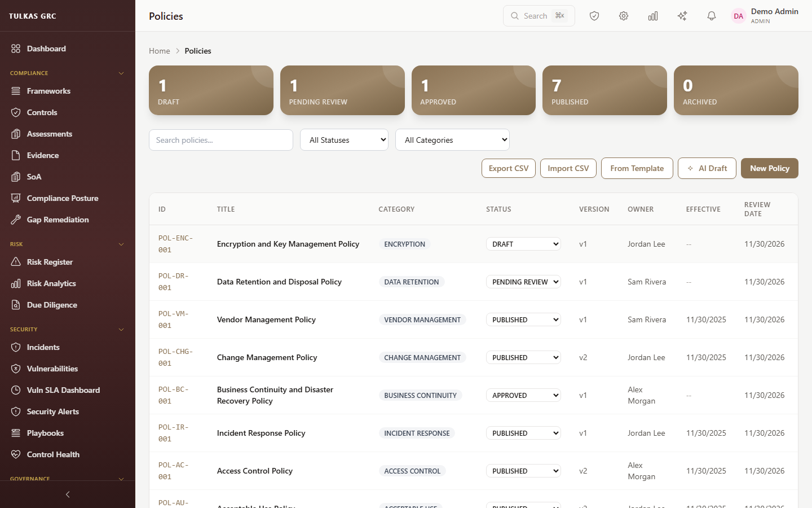Open settings gear in the top bar
The width and height of the screenshot is (812, 508).
pyautogui.click(x=624, y=16)
